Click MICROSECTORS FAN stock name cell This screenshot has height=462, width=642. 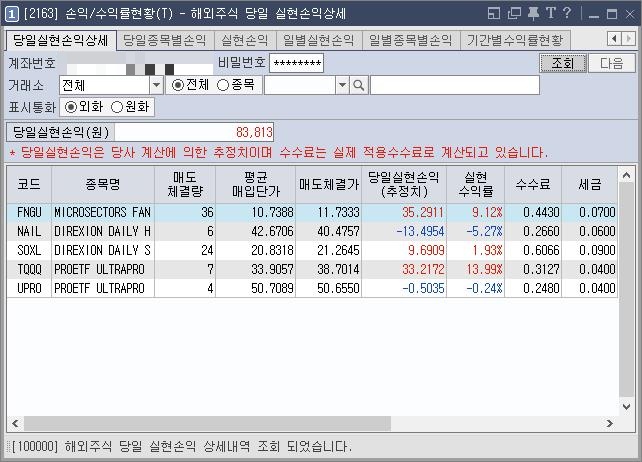103,212
